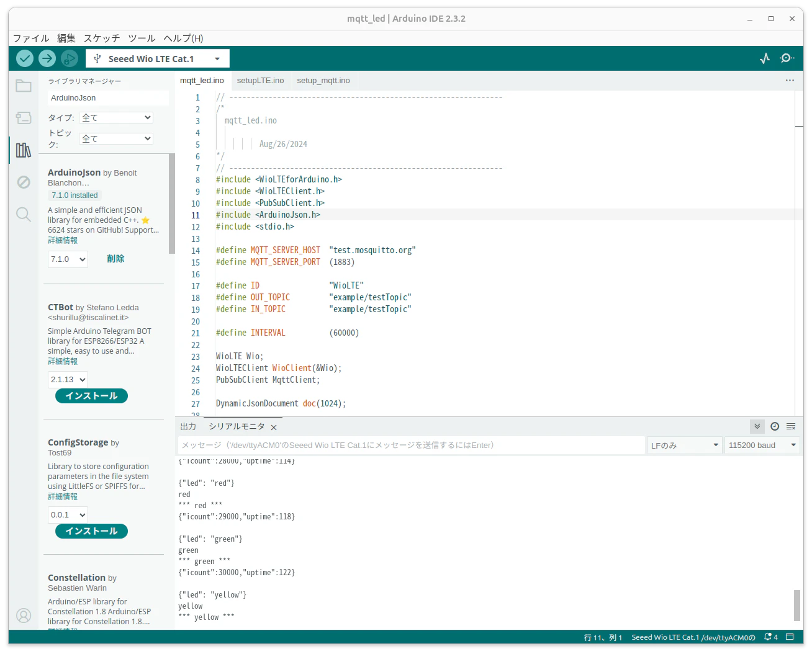The image size is (812, 654).
Task: Open the Type filter dropdown
Action: click(x=116, y=117)
